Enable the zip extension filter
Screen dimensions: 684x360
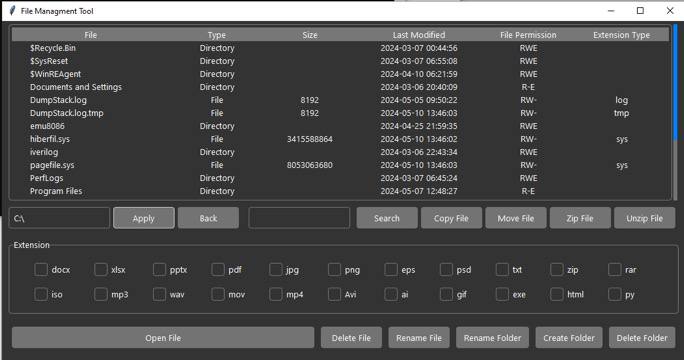[x=557, y=269]
